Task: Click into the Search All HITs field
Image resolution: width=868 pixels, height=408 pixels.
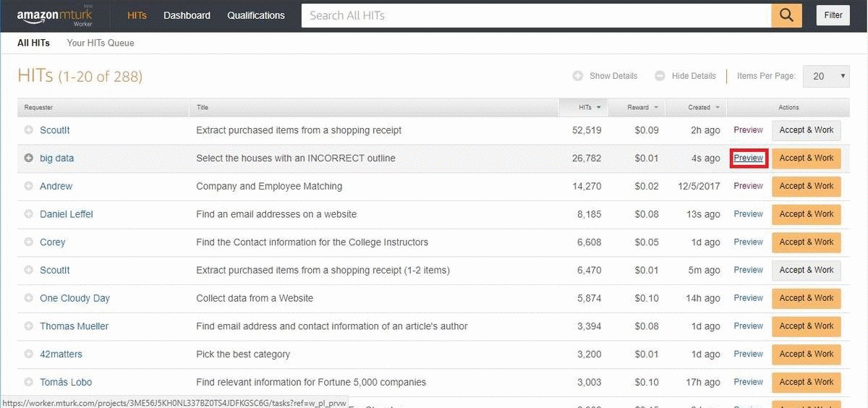Action: 536,15
